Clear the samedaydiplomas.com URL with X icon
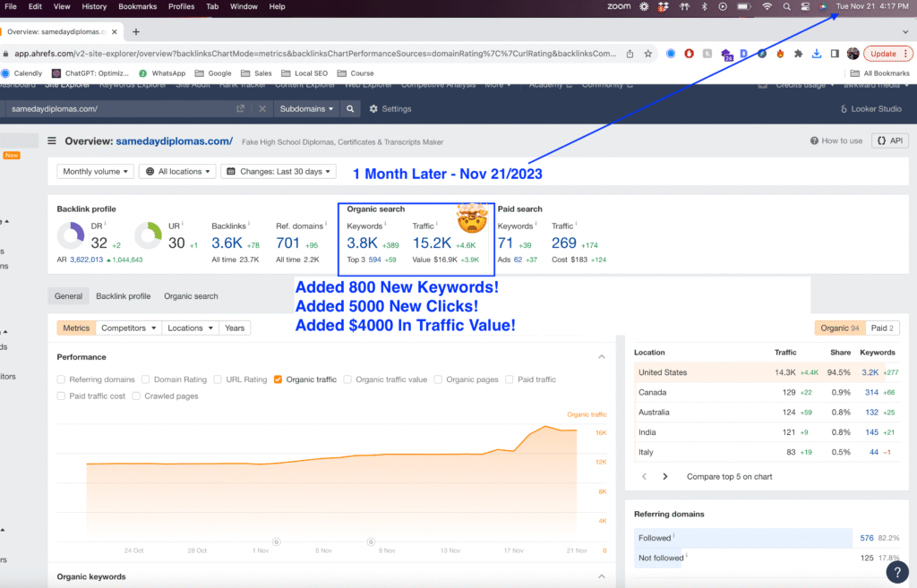This screenshot has height=588, width=917. pos(262,108)
